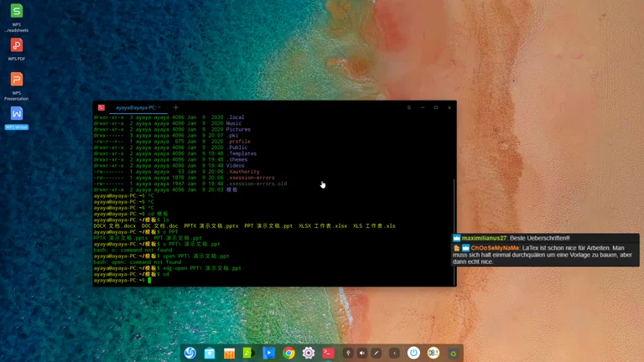Open WPS Presentation desktop shortcut
The height and width of the screenshot is (362, 644).
(17, 85)
